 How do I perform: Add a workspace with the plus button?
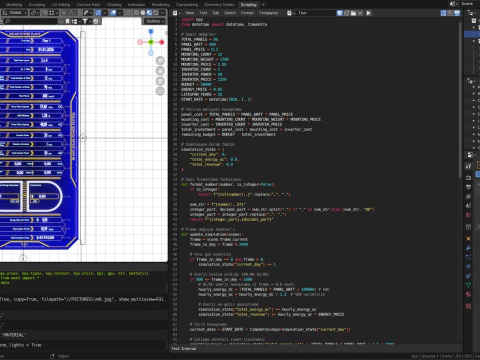263,5
